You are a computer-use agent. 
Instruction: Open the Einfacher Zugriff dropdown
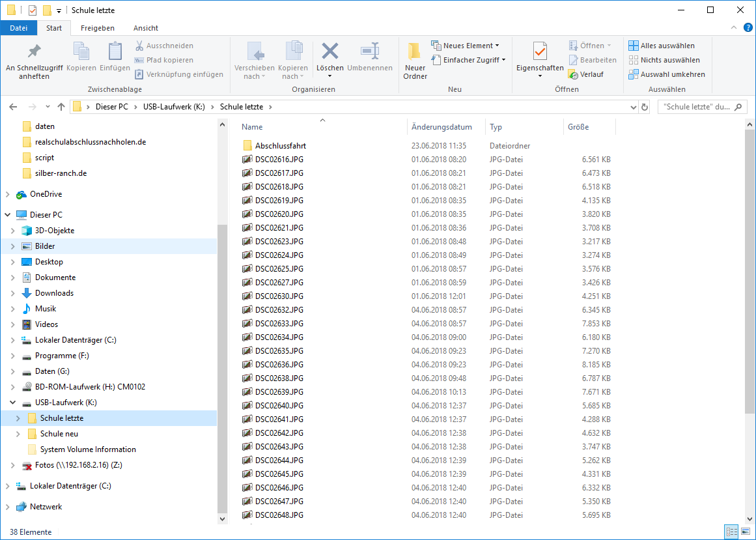point(469,60)
